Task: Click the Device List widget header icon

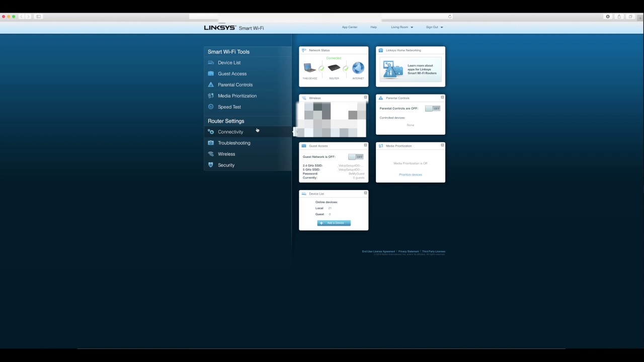Action: (x=304, y=194)
